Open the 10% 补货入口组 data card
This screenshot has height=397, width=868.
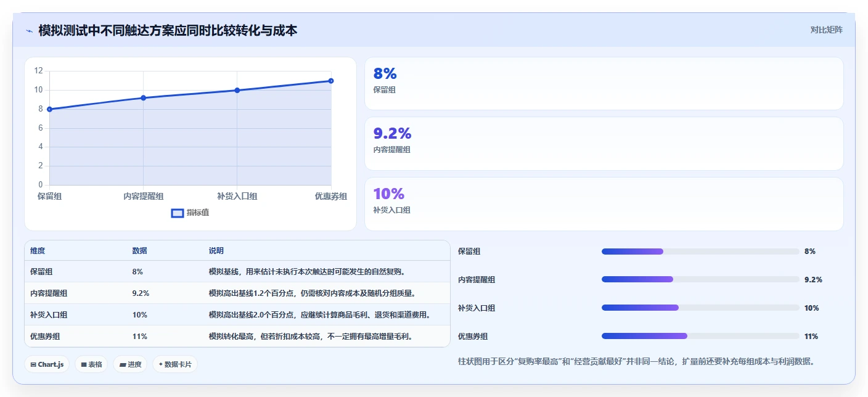point(604,204)
